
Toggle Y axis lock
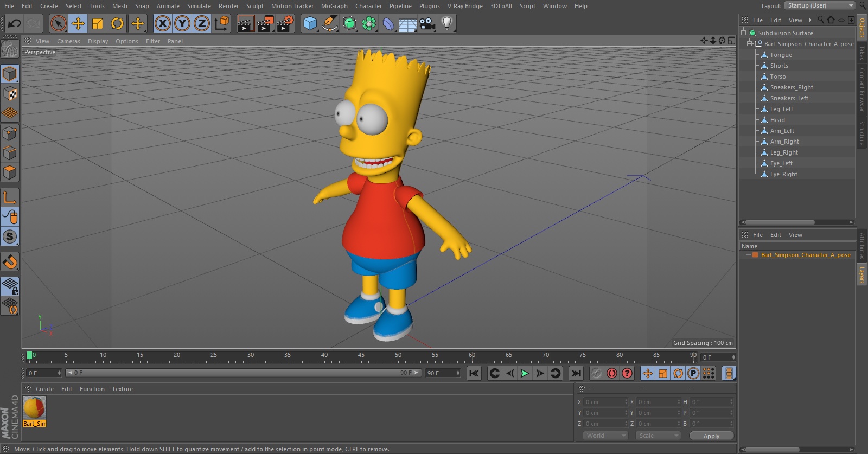(x=182, y=23)
